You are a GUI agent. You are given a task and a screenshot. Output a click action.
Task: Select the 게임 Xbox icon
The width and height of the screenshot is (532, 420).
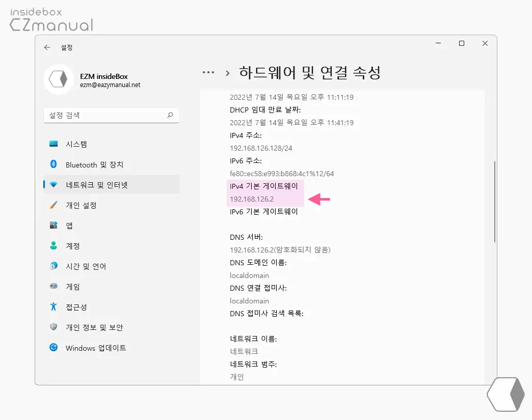point(54,287)
